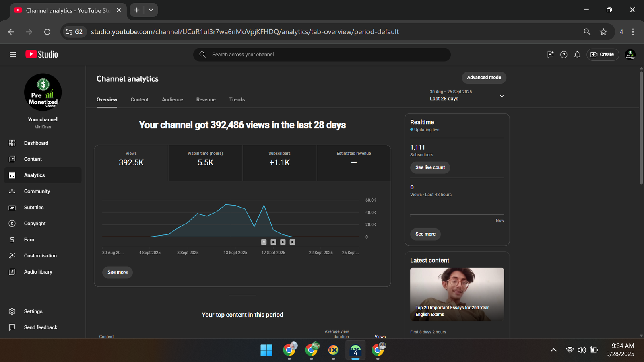Open the hamburger navigation menu
644x362 pixels.
point(12,54)
